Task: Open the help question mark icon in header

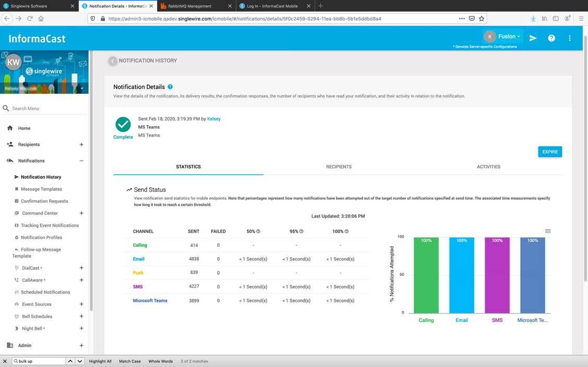Action: pos(551,38)
